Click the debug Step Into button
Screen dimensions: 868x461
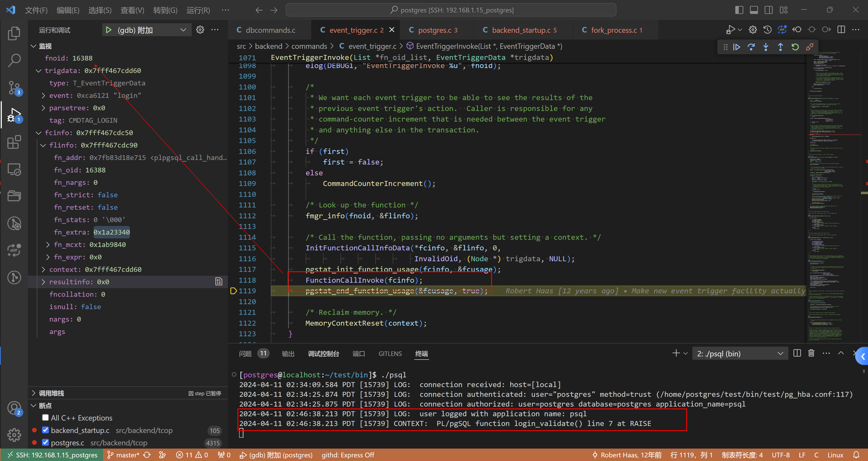(x=766, y=47)
